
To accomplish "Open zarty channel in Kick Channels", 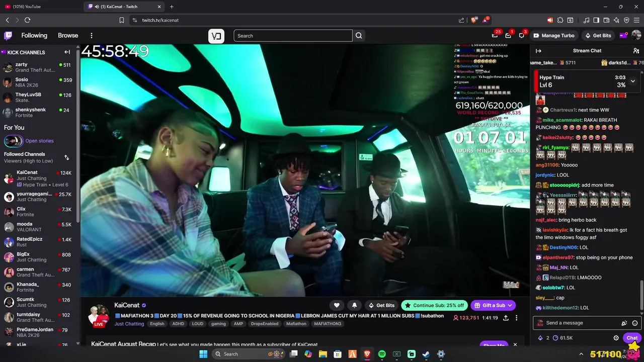I will coord(38,67).
